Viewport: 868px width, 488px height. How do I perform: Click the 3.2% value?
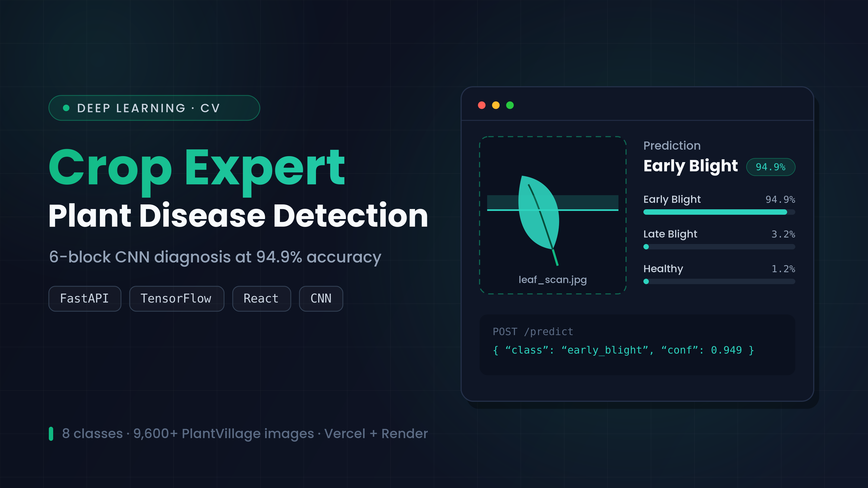[783, 235]
